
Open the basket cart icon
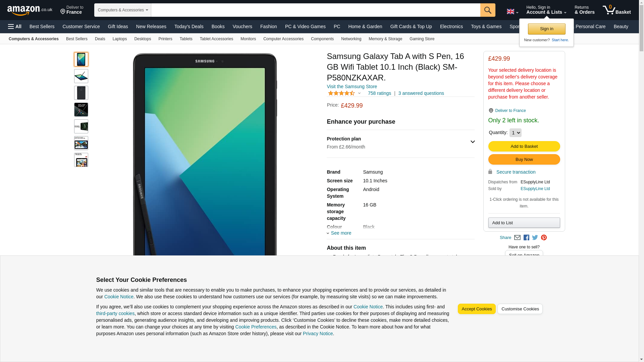[616, 10]
